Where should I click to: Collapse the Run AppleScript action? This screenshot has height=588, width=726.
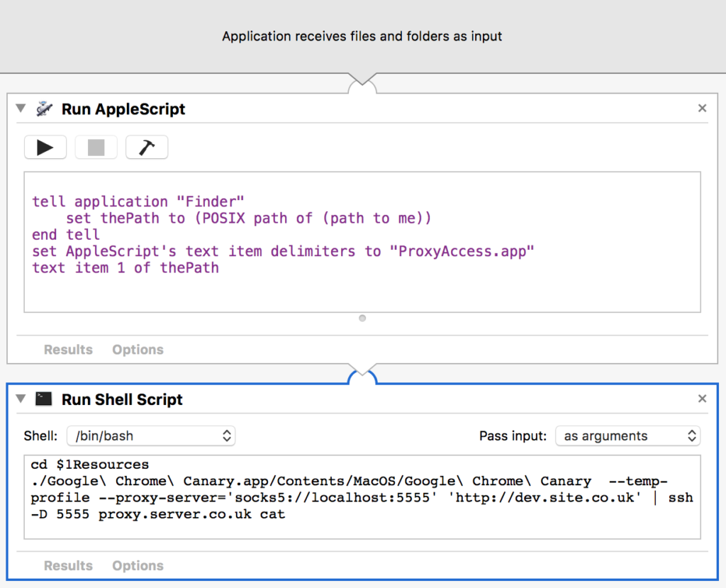coord(21,109)
